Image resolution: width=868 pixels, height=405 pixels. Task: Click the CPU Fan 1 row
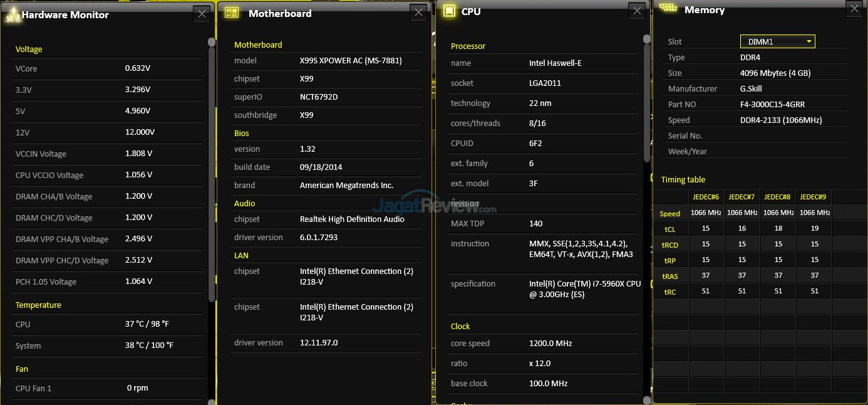pos(108,388)
